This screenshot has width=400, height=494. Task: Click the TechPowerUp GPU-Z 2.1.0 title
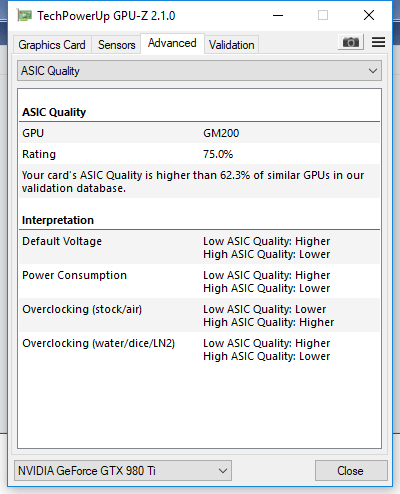tap(106, 16)
